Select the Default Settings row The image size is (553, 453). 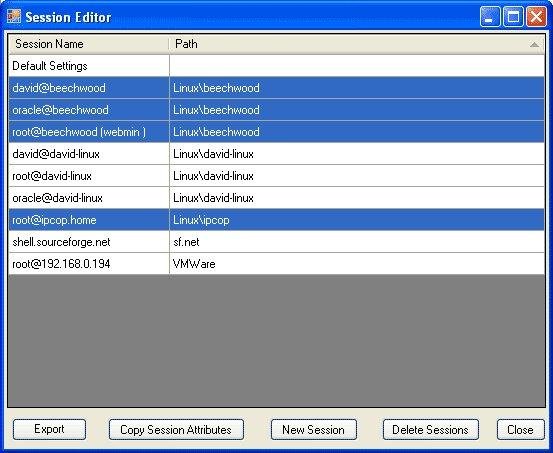coord(276,66)
